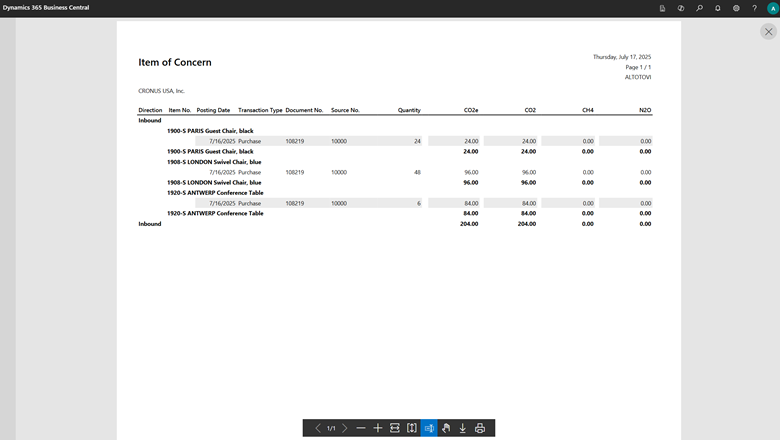Viewport: 780px width, 440px height.
Task: Open the notifications bell
Action: coord(718,8)
